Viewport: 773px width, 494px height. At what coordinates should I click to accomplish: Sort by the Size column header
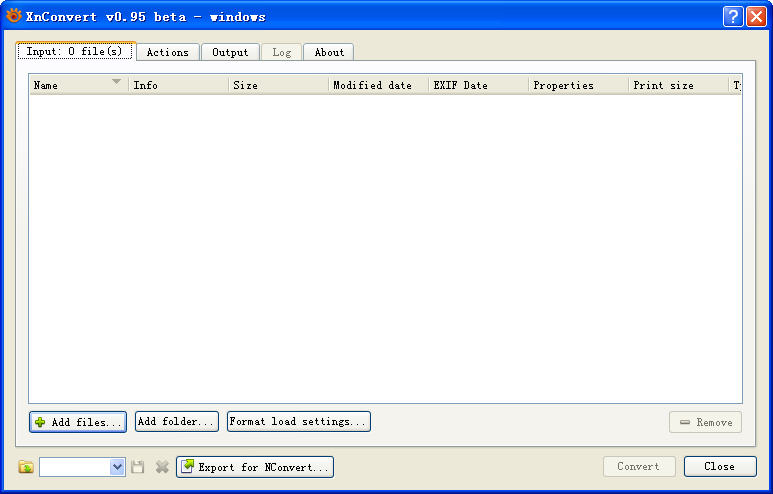[x=279, y=85]
